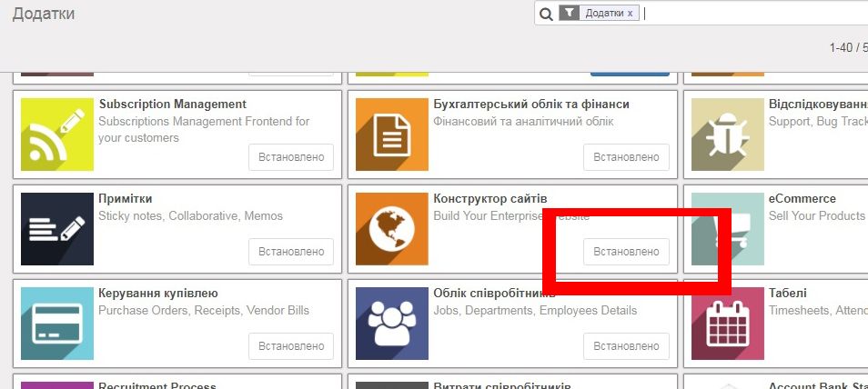The image size is (868, 389).
Task: Click Встановлено button for Примітки
Action: pos(291,252)
